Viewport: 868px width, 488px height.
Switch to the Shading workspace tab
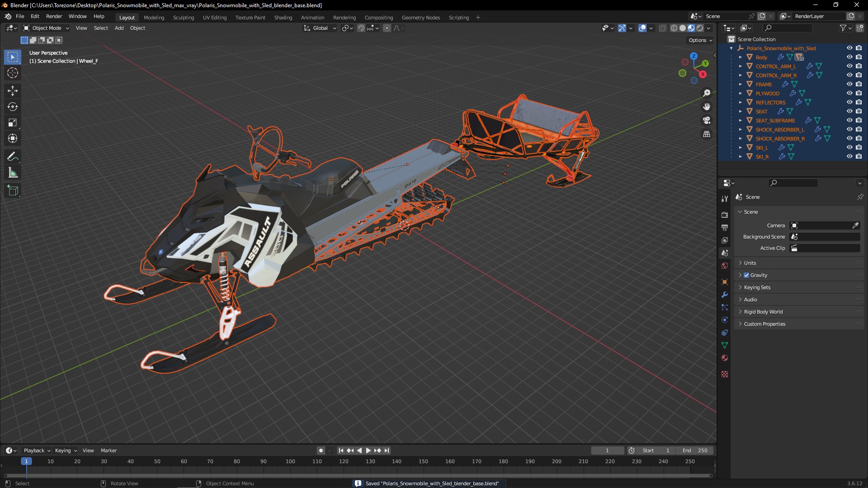tap(283, 18)
